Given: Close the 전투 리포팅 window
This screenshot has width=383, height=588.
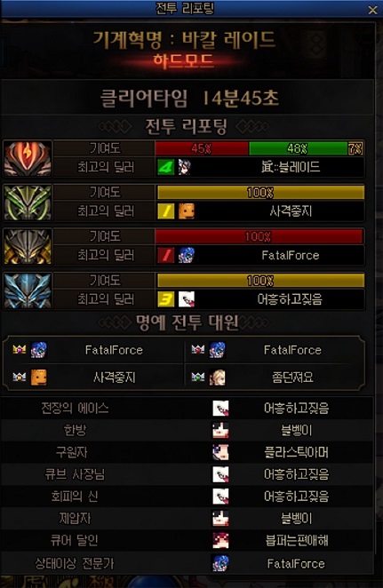Looking at the screenshot, I should (x=372, y=10).
